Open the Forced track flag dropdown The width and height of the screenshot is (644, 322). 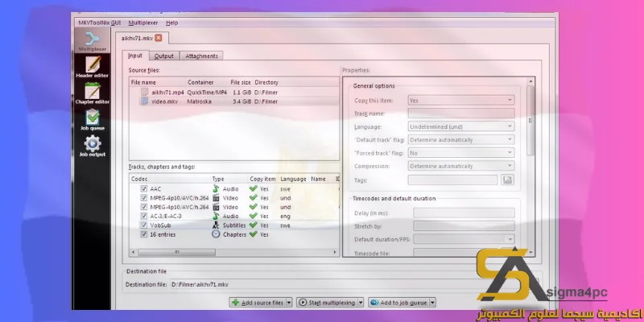(x=460, y=153)
